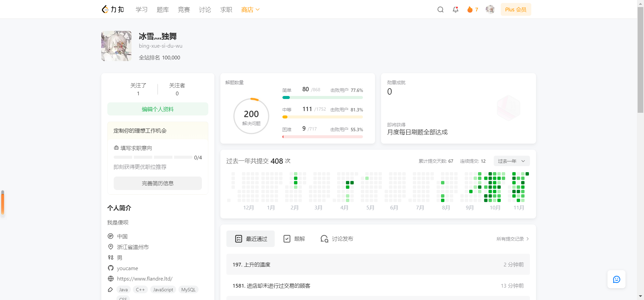Screen dimensions: 644x300
Task: Expand the 商店 dropdown menu
Action: (x=250, y=10)
